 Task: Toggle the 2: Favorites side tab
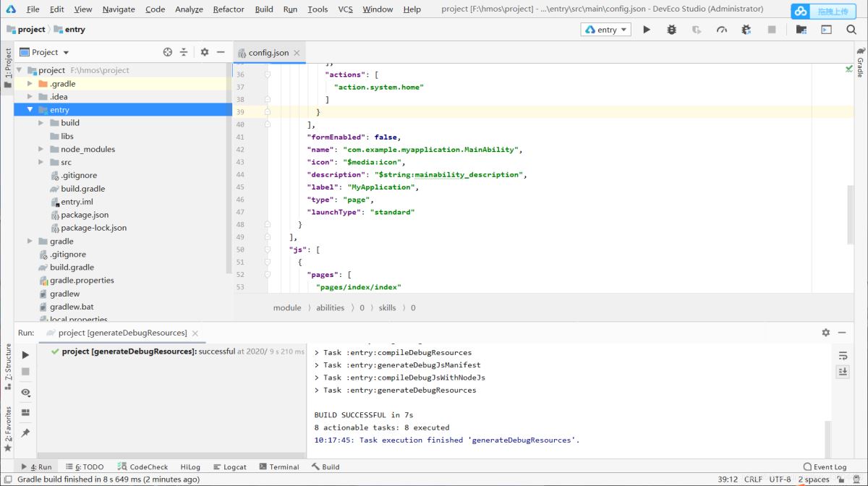tap(7, 428)
